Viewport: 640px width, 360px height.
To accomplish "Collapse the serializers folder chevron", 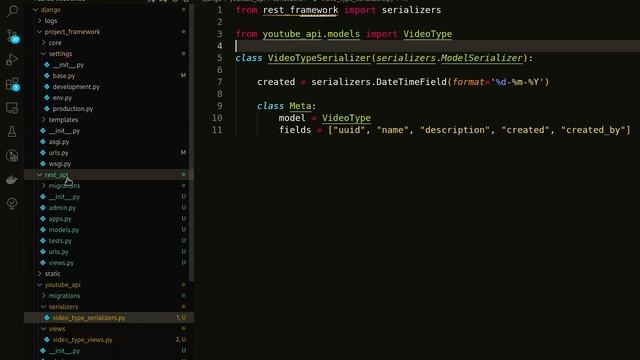I will pos(44,307).
